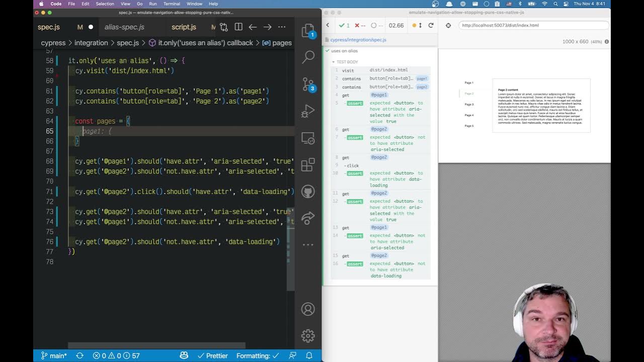
Task: Open the Manage gear in VS Code
Action: [308, 335]
